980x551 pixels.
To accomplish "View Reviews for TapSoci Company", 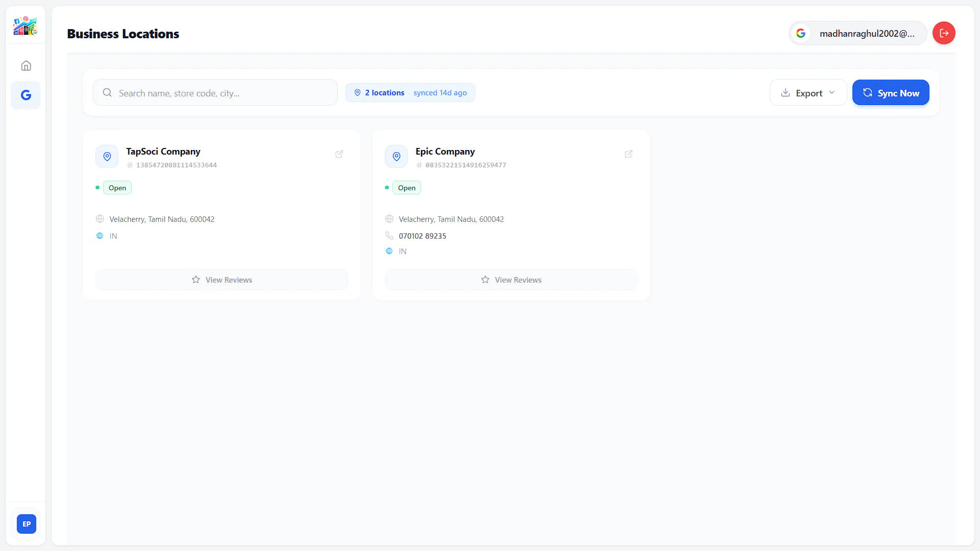I will click(222, 280).
